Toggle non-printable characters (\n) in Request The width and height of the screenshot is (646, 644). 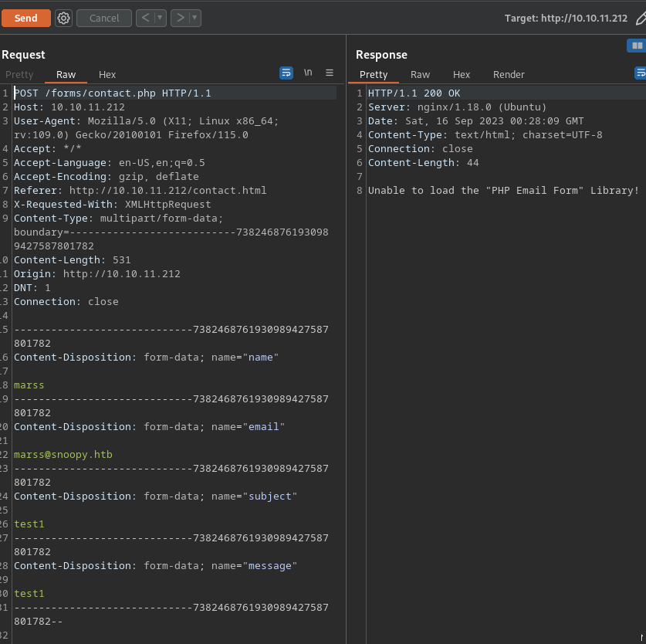(x=308, y=73)
